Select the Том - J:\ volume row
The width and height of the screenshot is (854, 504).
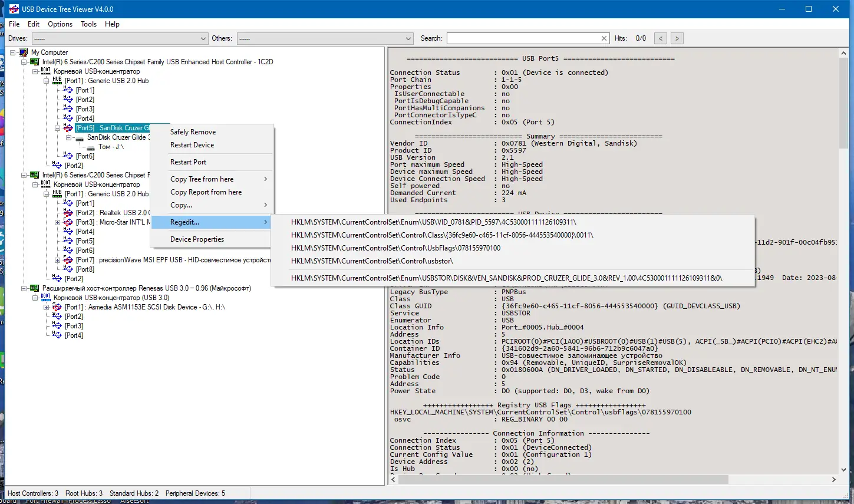pyautogui.click(x=111, y=147)
